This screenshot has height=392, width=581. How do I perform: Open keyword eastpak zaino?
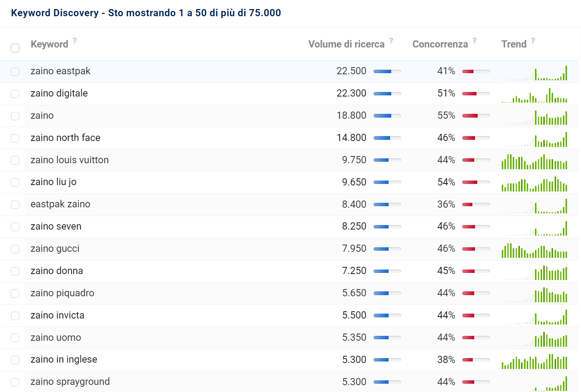tap(60, 204)
